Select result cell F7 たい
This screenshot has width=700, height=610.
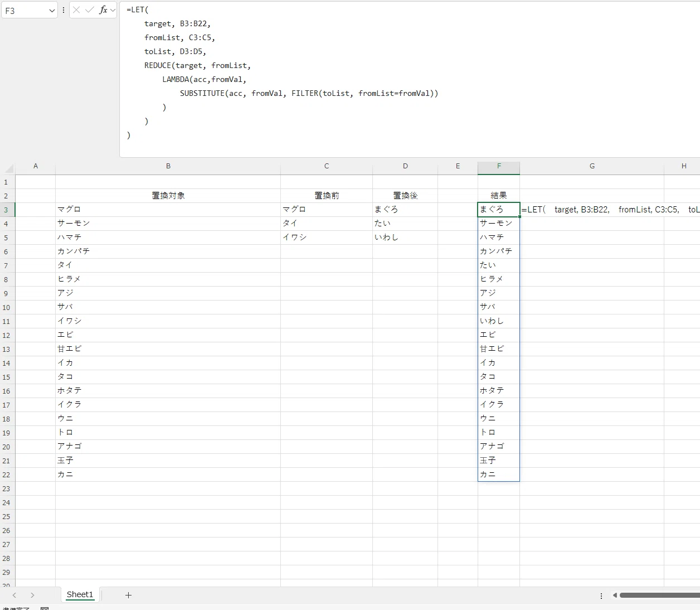click(499, 265)
